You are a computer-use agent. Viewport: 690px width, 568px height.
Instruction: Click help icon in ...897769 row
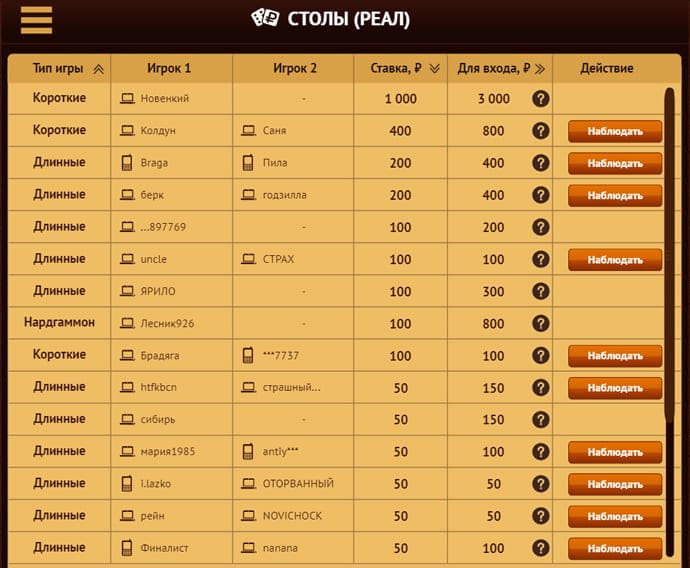(540, 227)
